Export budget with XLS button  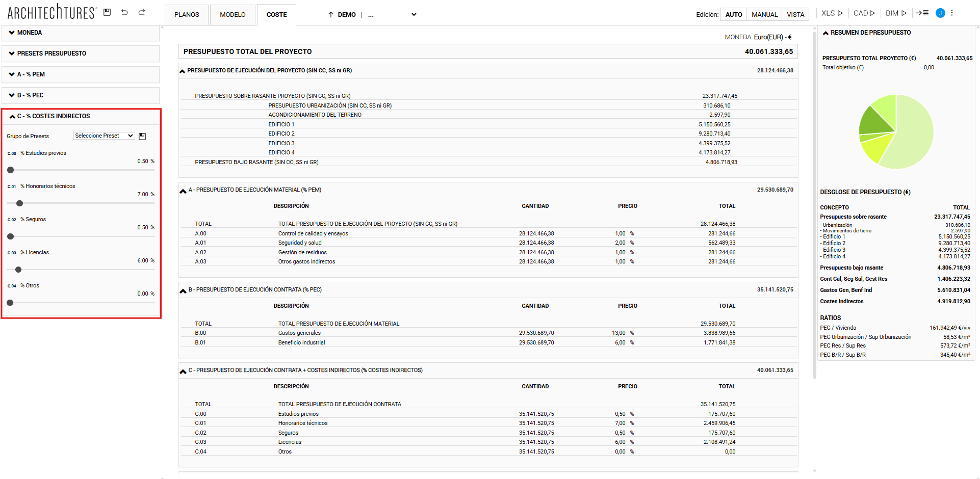(x=832, y=13)
